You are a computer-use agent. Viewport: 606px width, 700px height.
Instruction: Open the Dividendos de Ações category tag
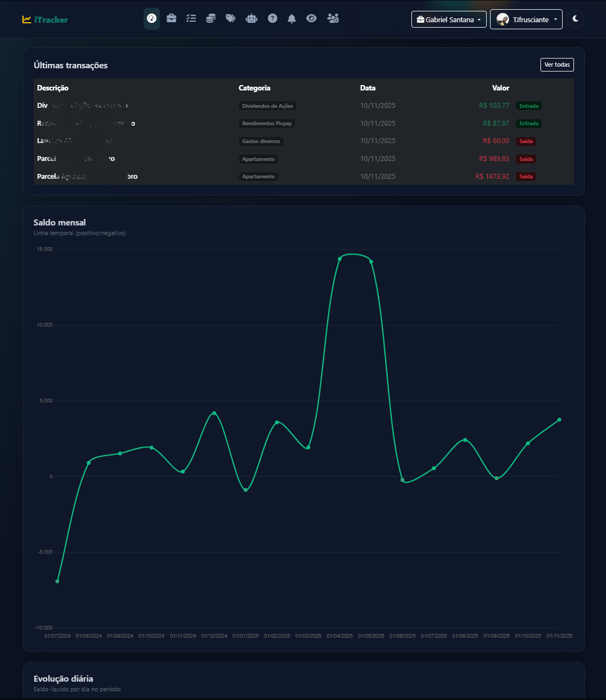tap(266, 106)
